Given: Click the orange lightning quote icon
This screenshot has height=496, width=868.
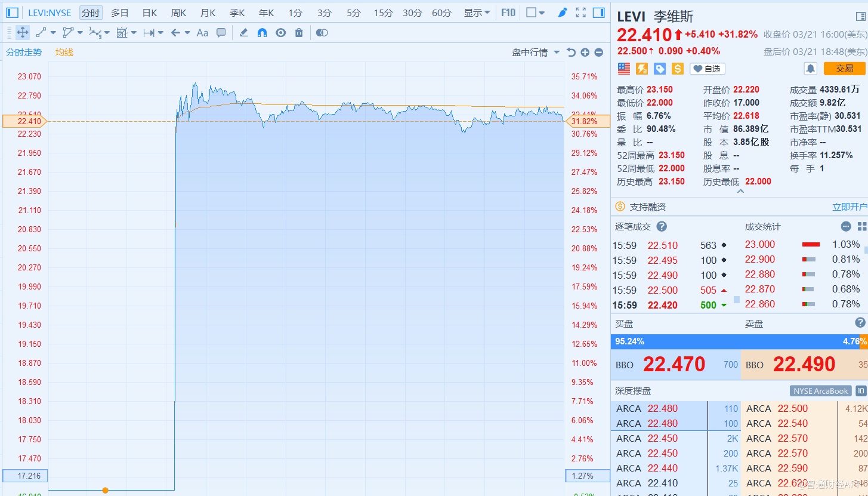Looking at the screenshot, I should pyautogui.click(x=642, y=69).
